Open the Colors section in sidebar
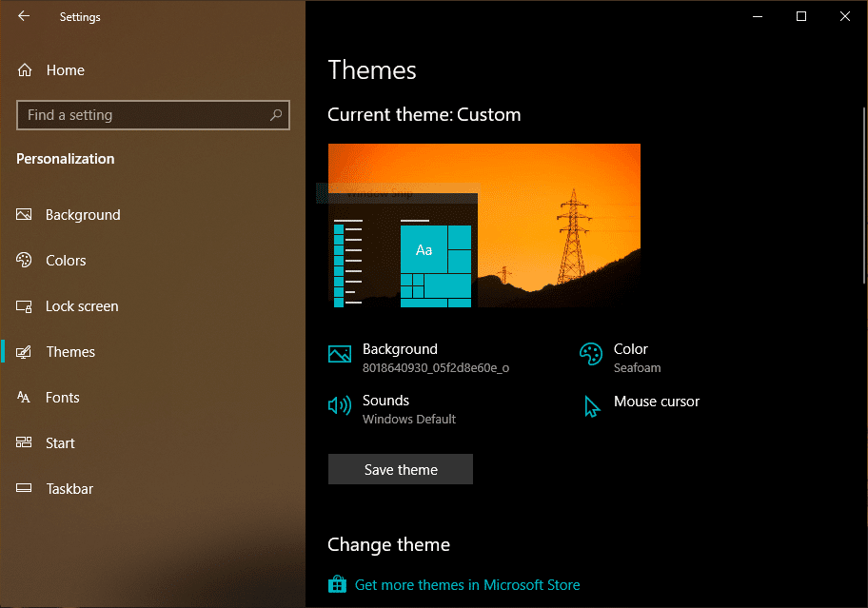Screen dimensions: 868x608 (66, 261)
